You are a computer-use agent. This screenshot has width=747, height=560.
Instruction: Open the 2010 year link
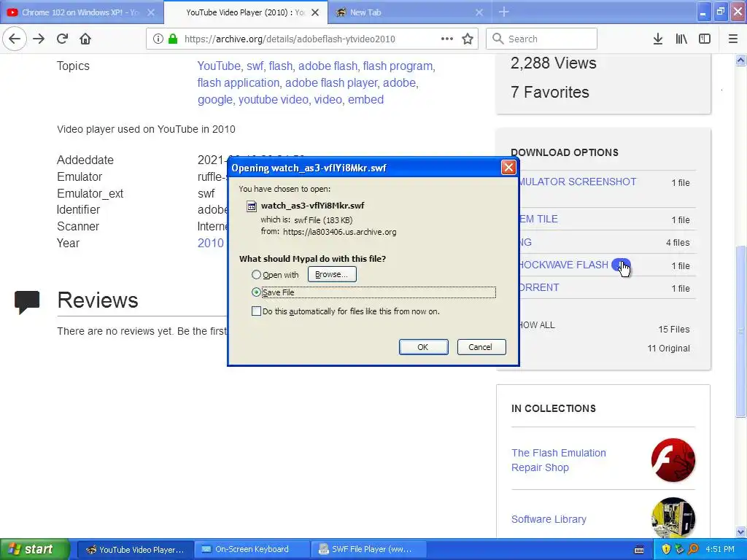(211, 244)
